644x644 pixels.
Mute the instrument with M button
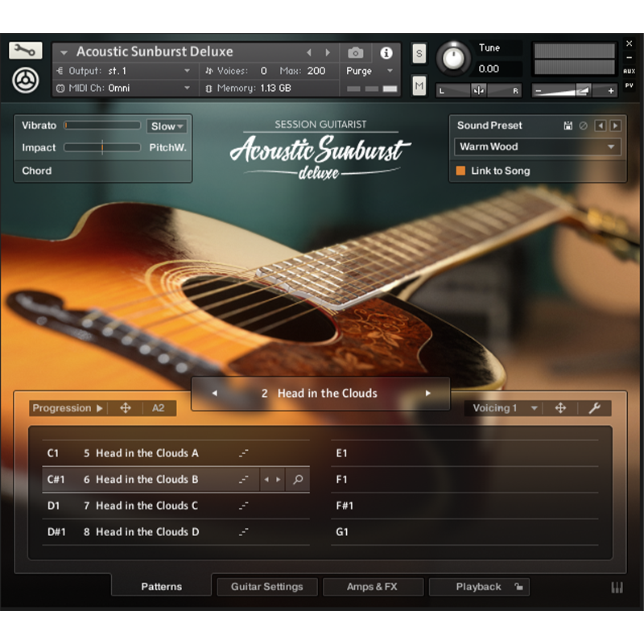pos(419,85)
